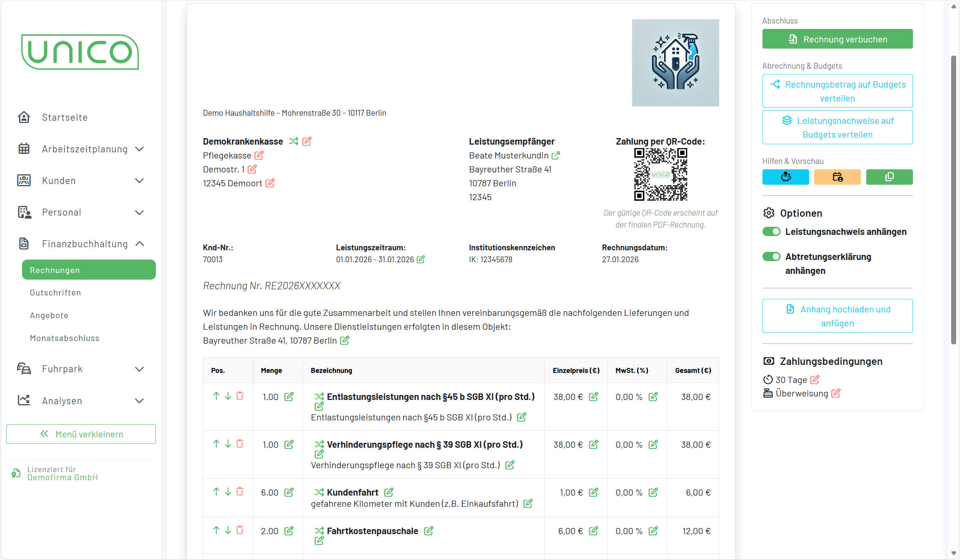Open Beate Musterkundin external link
Viewport: 960px width, 560px height.
tap(556, 155)
